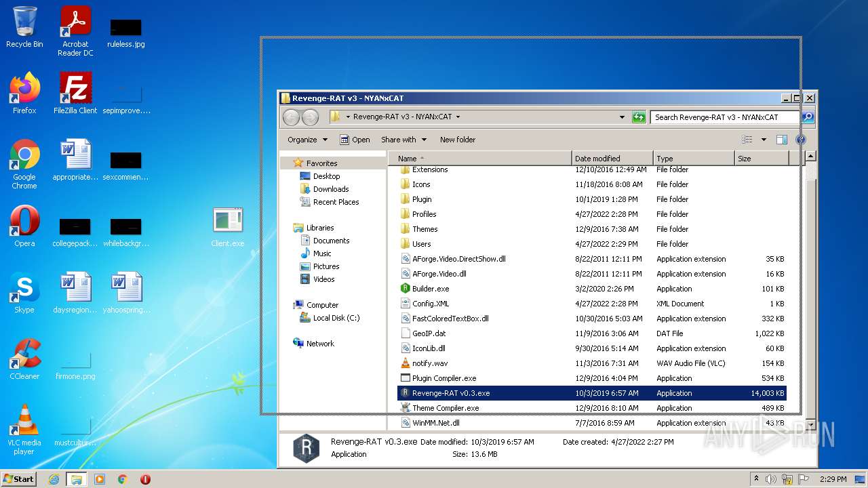Open Local Disk (C:) in navigation pane

336,318
